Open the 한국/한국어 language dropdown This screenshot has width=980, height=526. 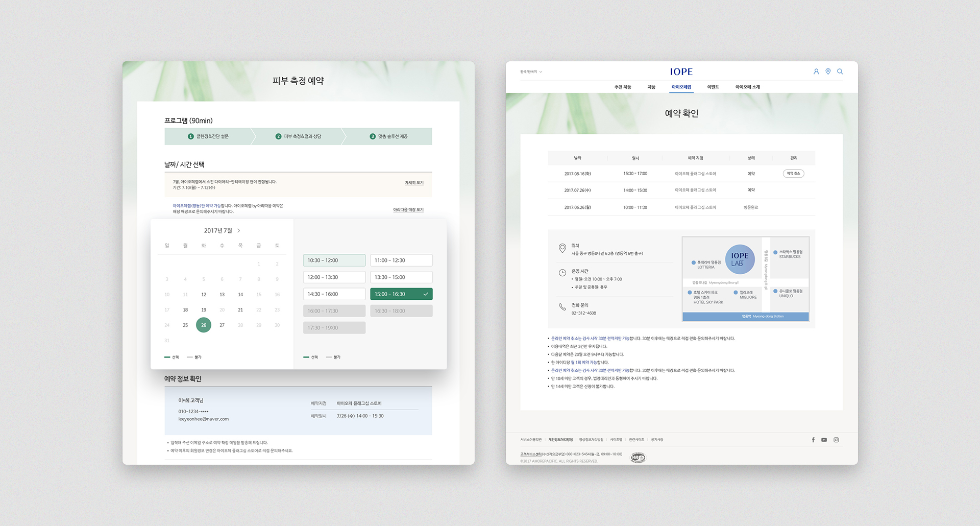(x=531, y=71)
